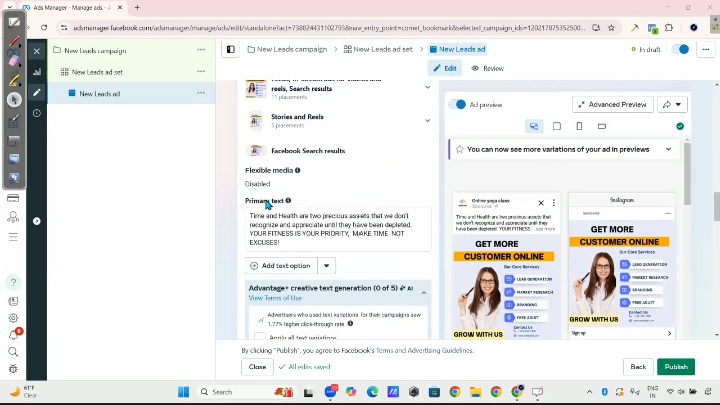
Task: Open the audiences people icon in left rail
Action: coord(13,217)
